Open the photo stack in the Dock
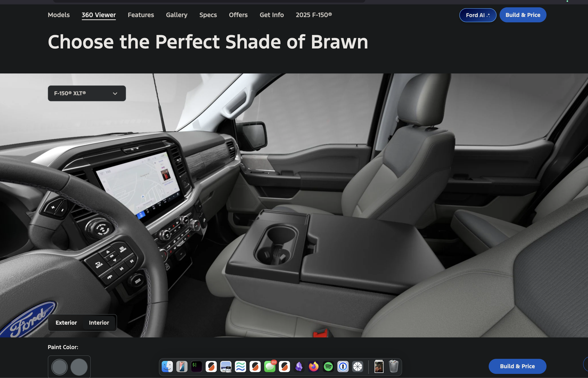The width and height of the screenshot is (588, 378). pyautogui.click(x=379, y=367)
